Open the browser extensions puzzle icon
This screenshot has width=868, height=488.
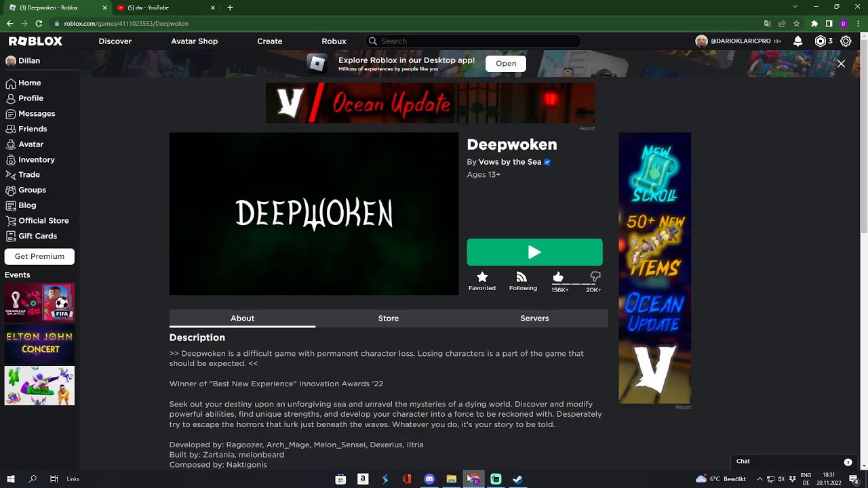pyautogui.click(x=814, y=24)
